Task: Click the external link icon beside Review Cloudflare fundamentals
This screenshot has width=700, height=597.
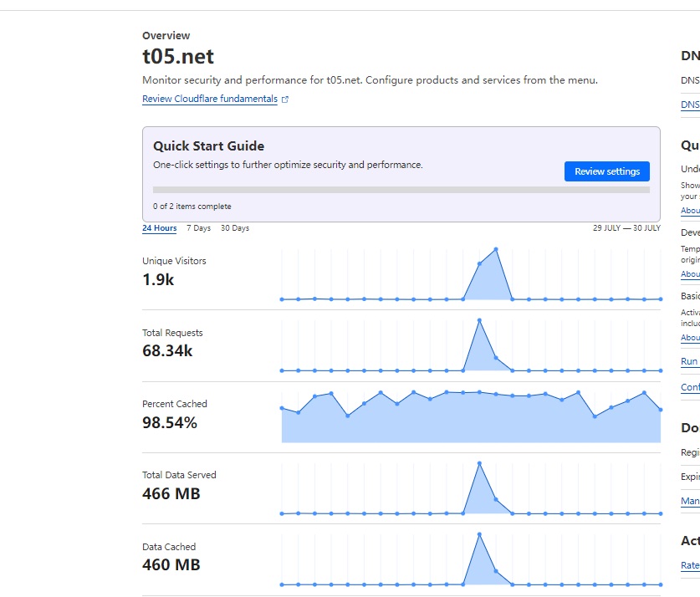Action: (x=285, y=99)
